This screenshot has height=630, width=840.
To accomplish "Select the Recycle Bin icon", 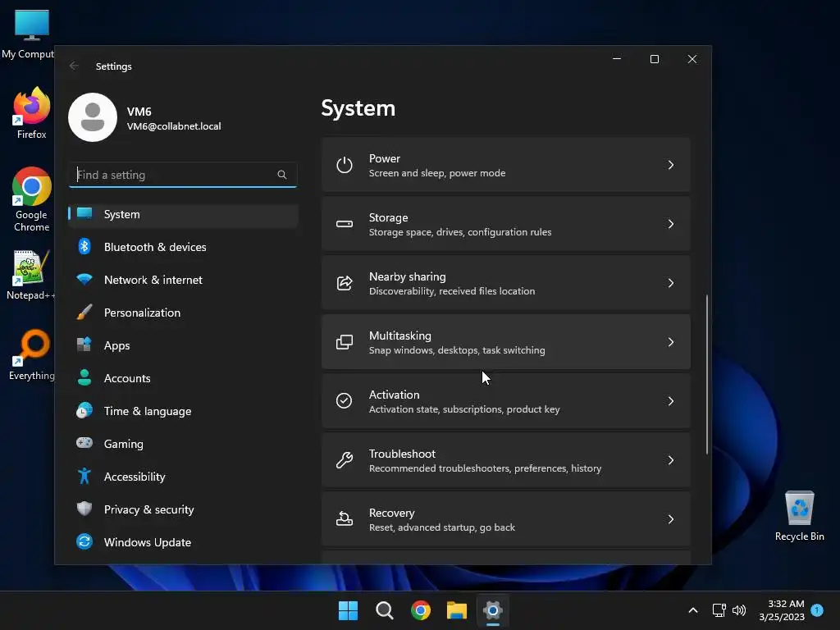I will click(799, 516).
